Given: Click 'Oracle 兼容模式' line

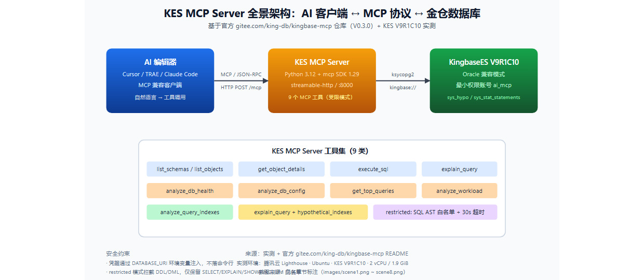Looking at the screenshot, I should pyautogui.click(x=484, y=74).
